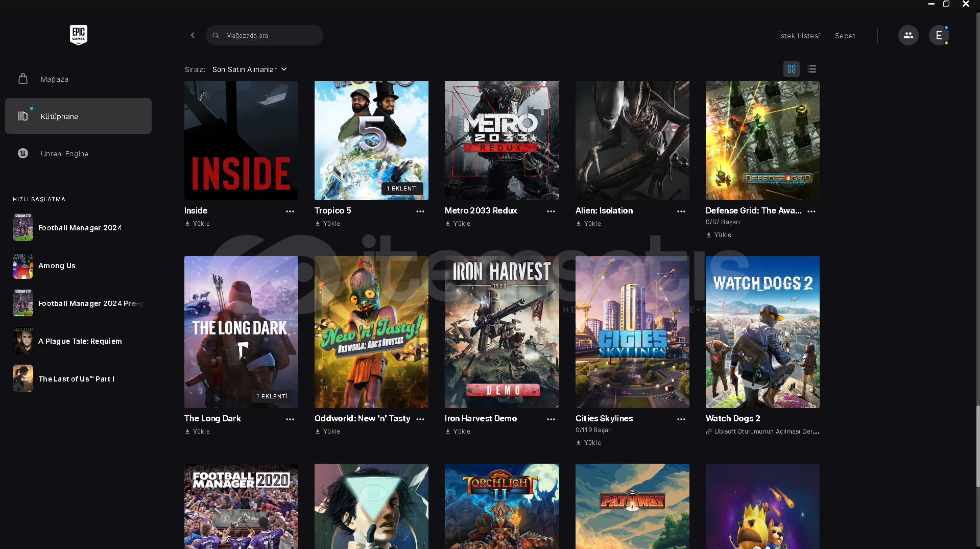Click the 0/87 Başarı achievements under Defense Grid

click(723, 222)
